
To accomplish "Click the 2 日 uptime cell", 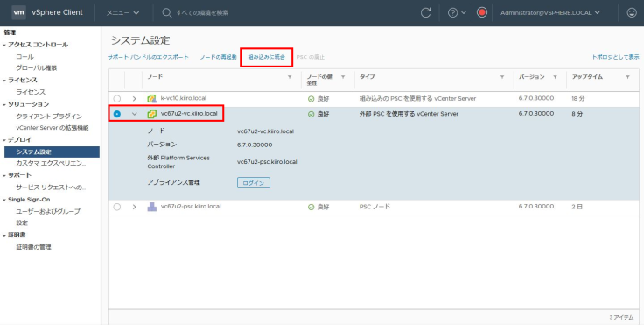I will 577,207.
